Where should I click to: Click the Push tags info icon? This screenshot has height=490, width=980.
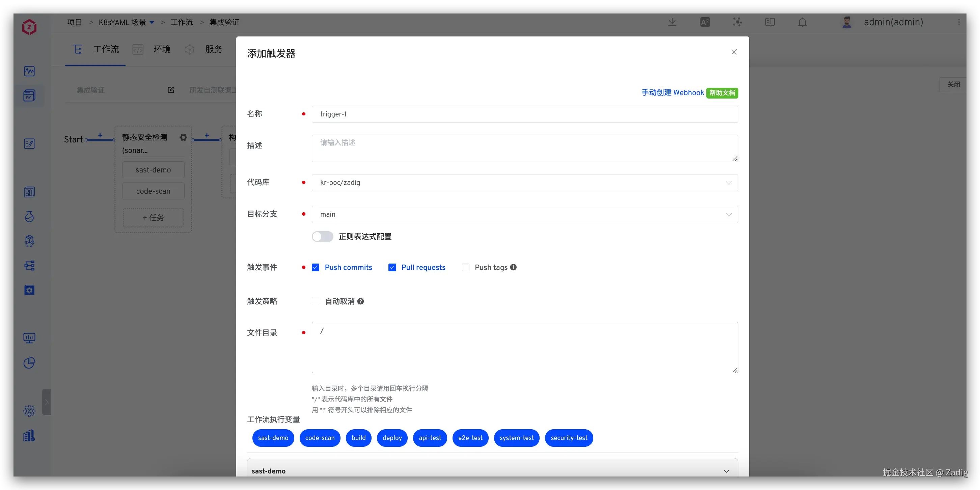point(513,267)
